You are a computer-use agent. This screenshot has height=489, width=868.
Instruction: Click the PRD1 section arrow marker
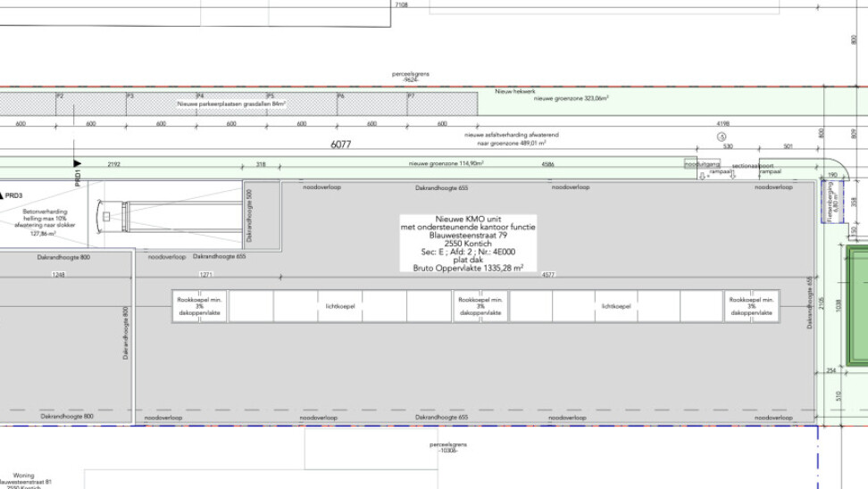(79, 163)
